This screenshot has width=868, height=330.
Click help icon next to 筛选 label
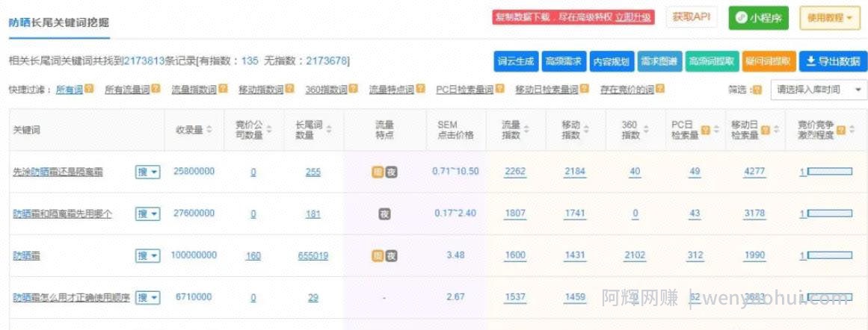coord(758,90)
